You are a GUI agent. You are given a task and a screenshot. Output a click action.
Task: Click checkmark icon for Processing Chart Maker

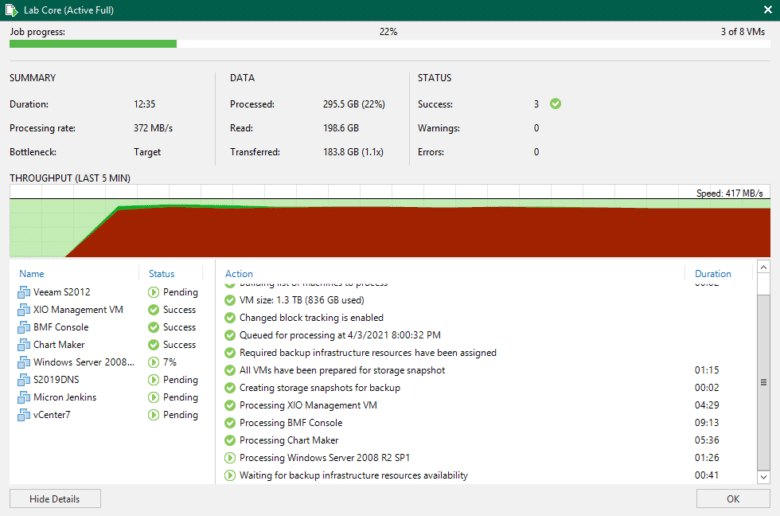coord(230,440)
